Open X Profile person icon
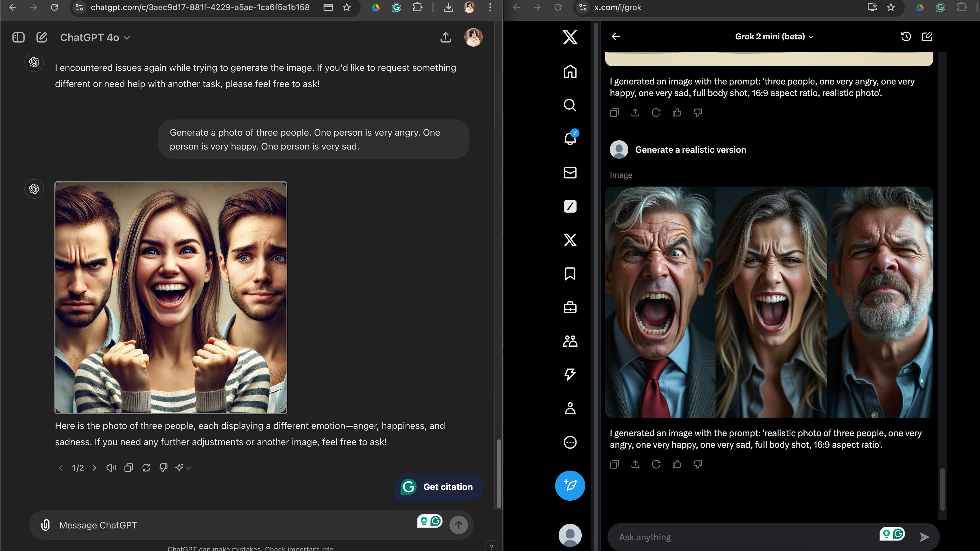 (x=570, y=408)
